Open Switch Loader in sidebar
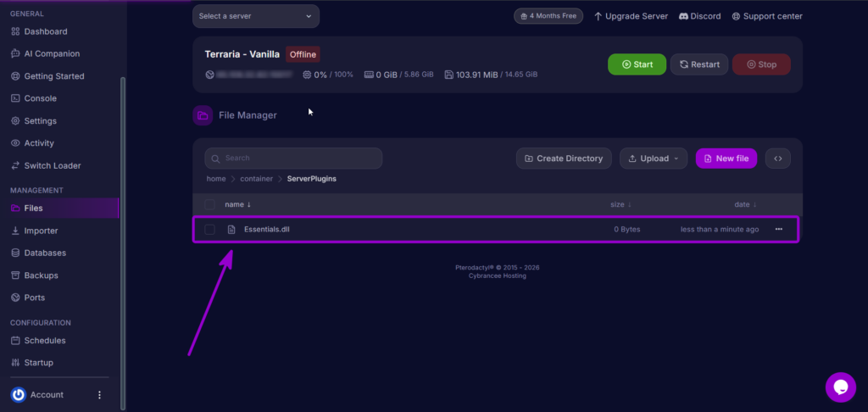 (46, 165)
